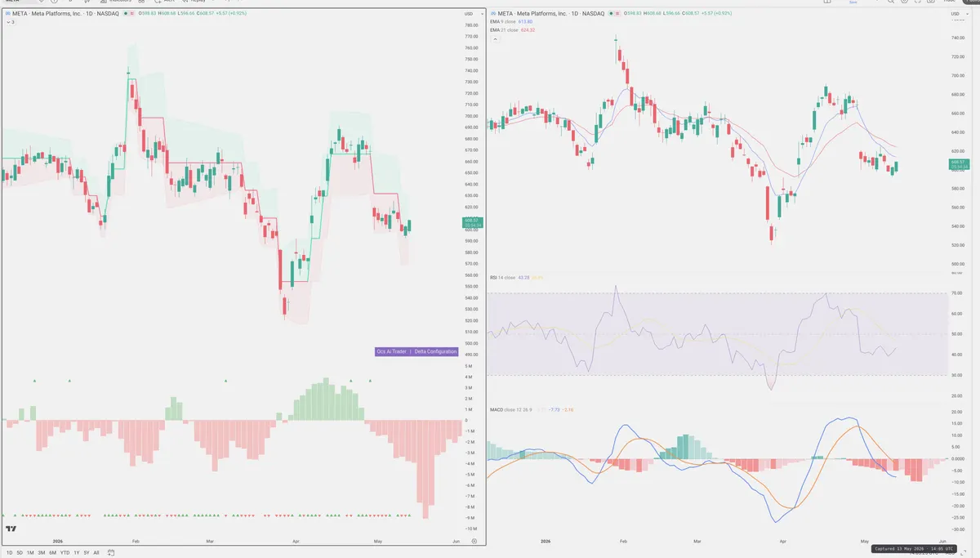The image size is (980, 558).
Task: Choose the 5Y time range
Action: 87,552
